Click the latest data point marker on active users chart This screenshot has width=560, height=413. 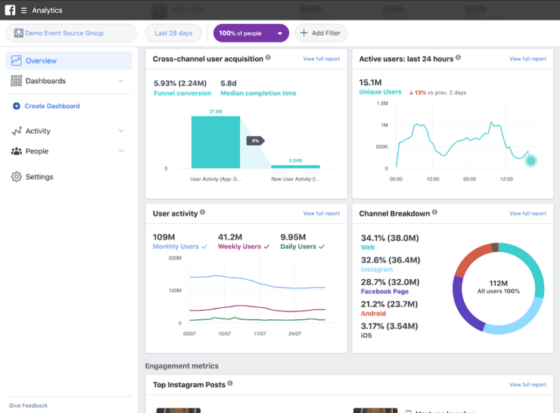(x=531, y=160)
